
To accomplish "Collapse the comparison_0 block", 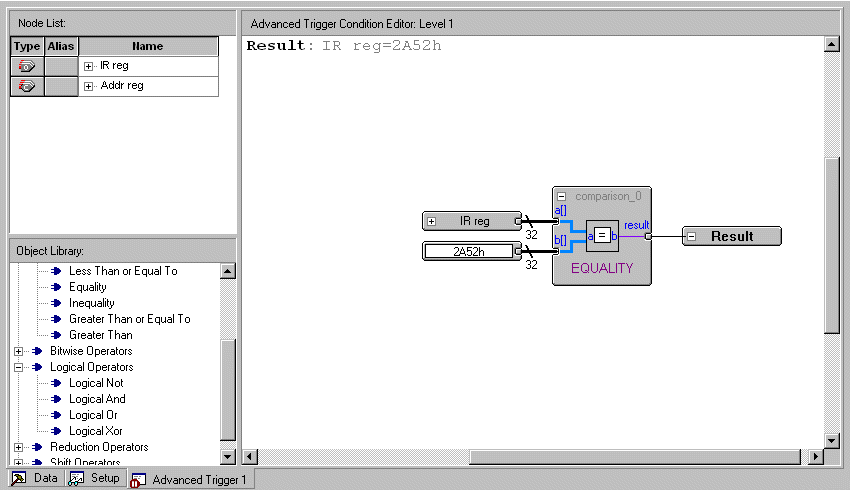I will [562, 196].
